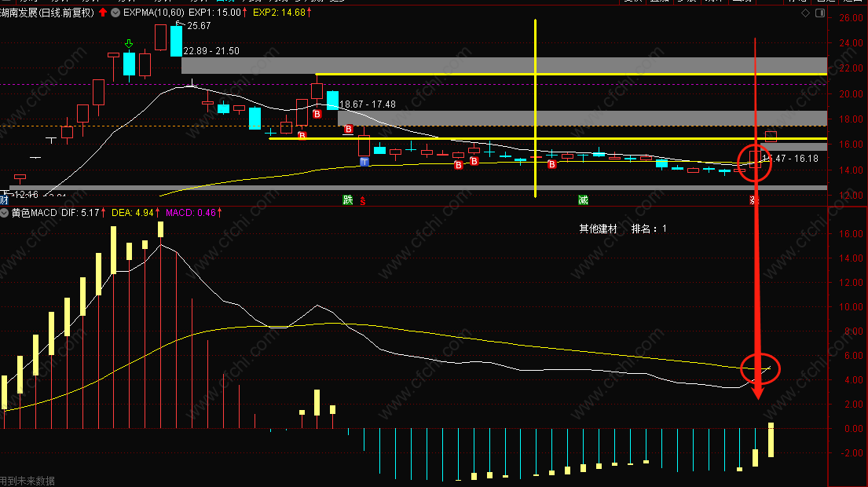Click the green 减 event marker
868x487 pixels.
click(583, 200)
